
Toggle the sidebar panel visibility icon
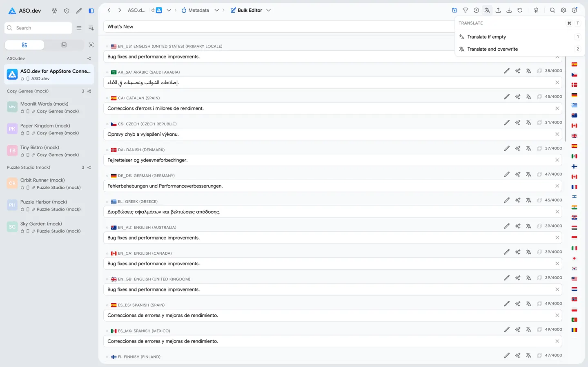pyautogui.click(x=91, y=11)
